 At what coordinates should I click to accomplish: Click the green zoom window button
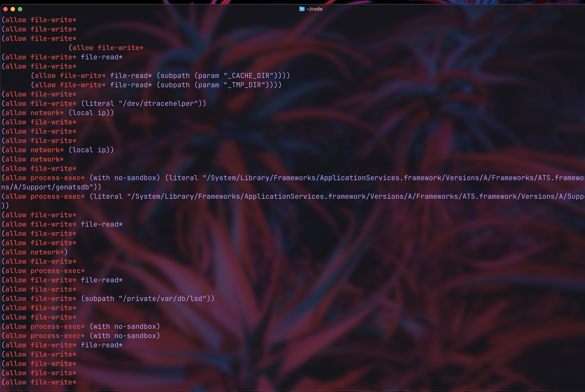tap(20, 9)
